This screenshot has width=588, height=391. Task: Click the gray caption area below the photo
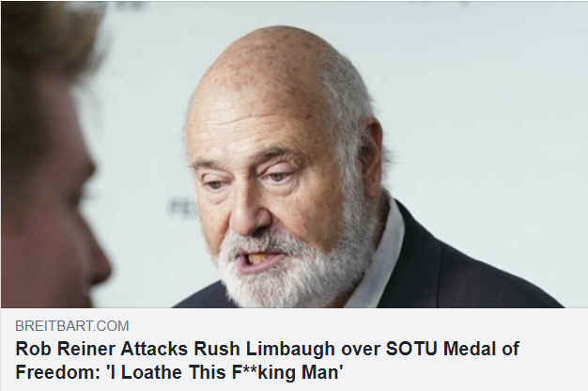[x=294, y=350]
